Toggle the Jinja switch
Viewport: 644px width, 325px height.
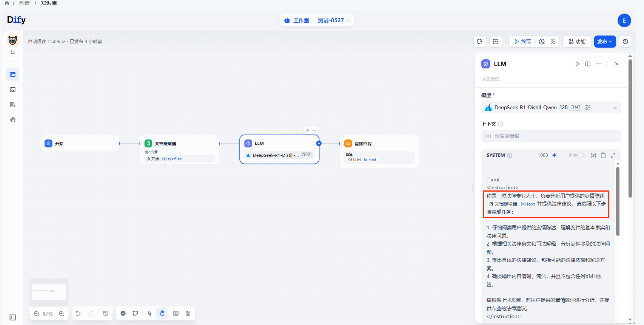(x=581, y=155)
